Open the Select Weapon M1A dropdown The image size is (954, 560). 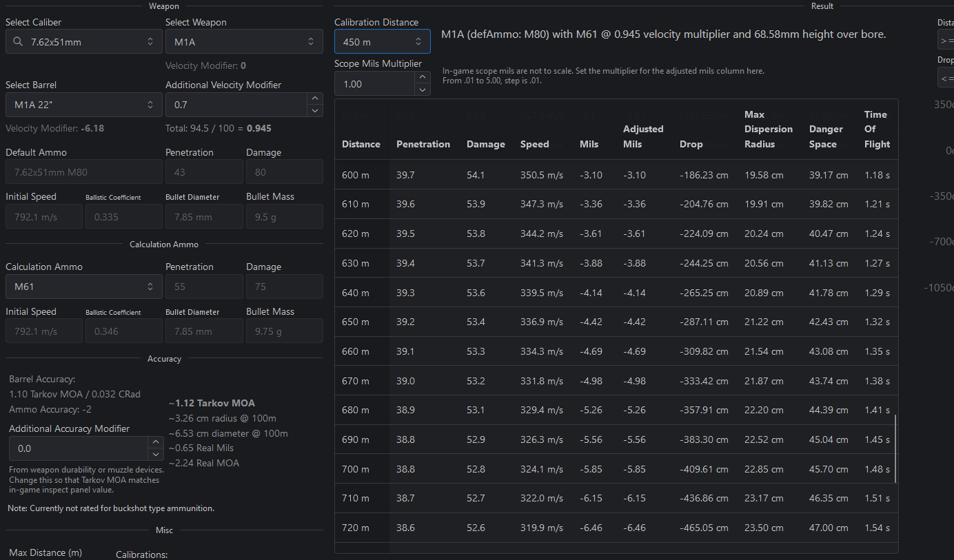click(x=244, y=42)
